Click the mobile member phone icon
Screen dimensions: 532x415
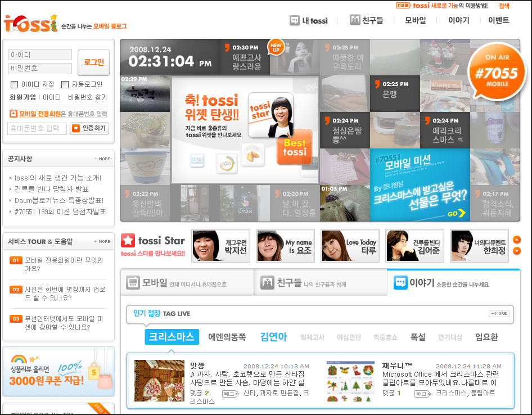tap(13, 114)
